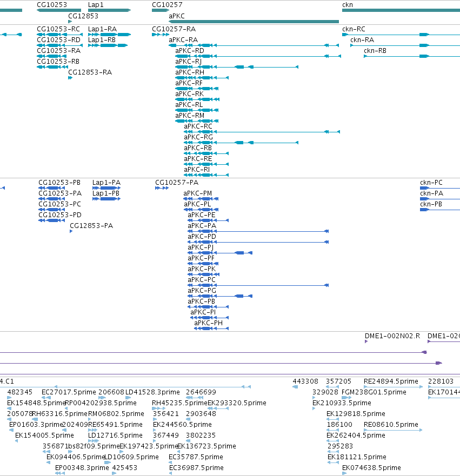
Task: Open the RE24894.5prime EST label
Action: tap(391, 381)
